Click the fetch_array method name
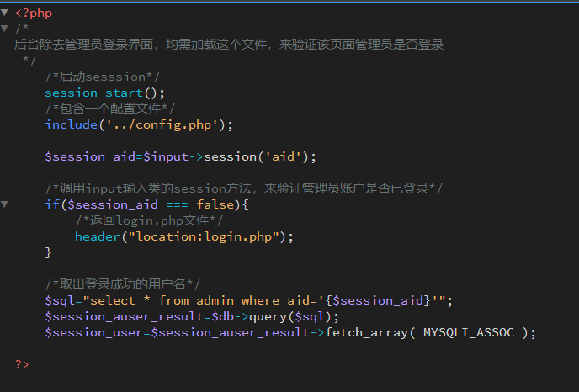The width and height of the screenshot is (579, 392). tap(366, 332)
